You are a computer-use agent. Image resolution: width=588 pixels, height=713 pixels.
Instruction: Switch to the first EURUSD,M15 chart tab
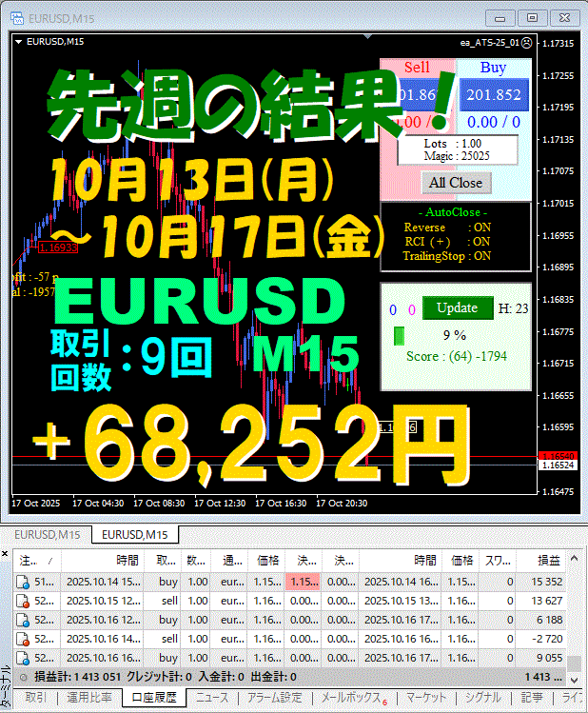coord(48,535)
